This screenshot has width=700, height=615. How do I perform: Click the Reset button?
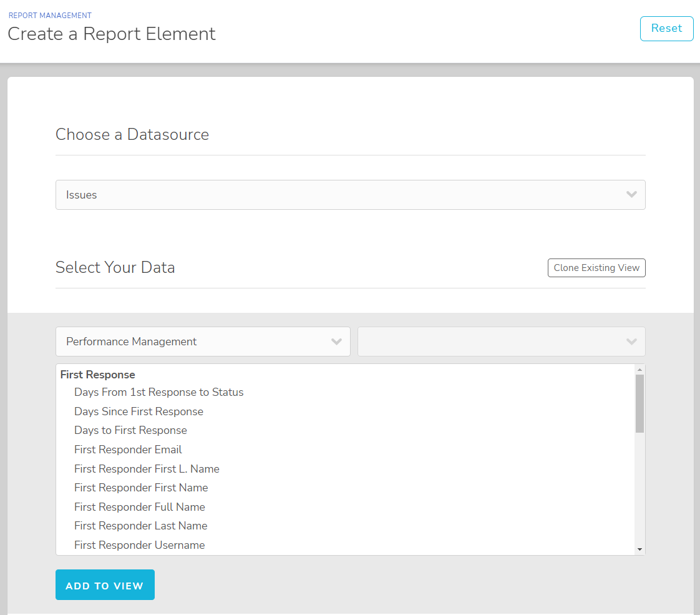point(666,29)
